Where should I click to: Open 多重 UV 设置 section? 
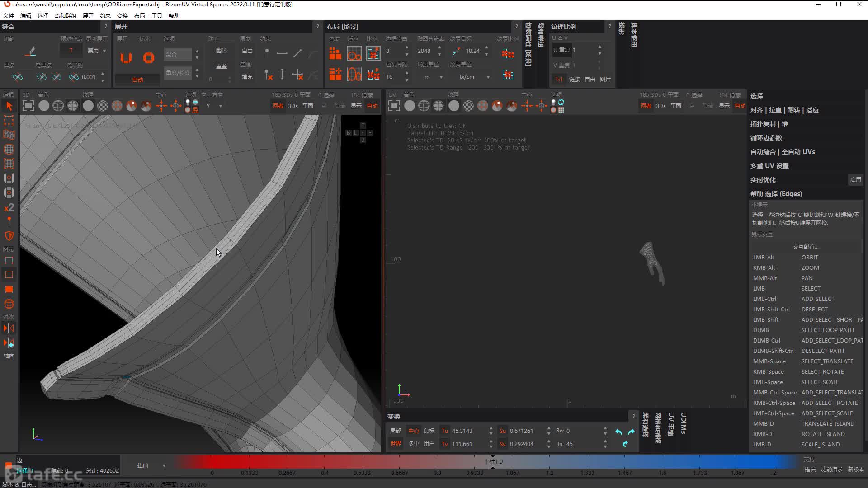769,166
